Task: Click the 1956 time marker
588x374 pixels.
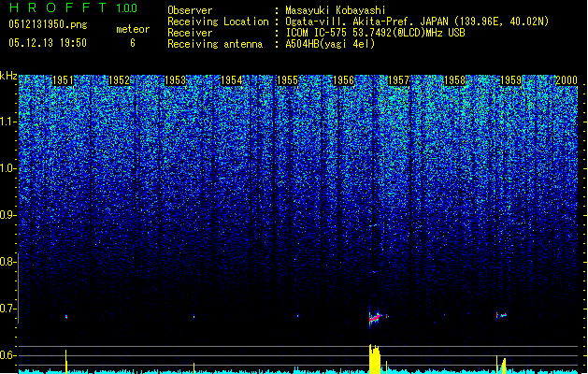Action: (x=343, y=80)
